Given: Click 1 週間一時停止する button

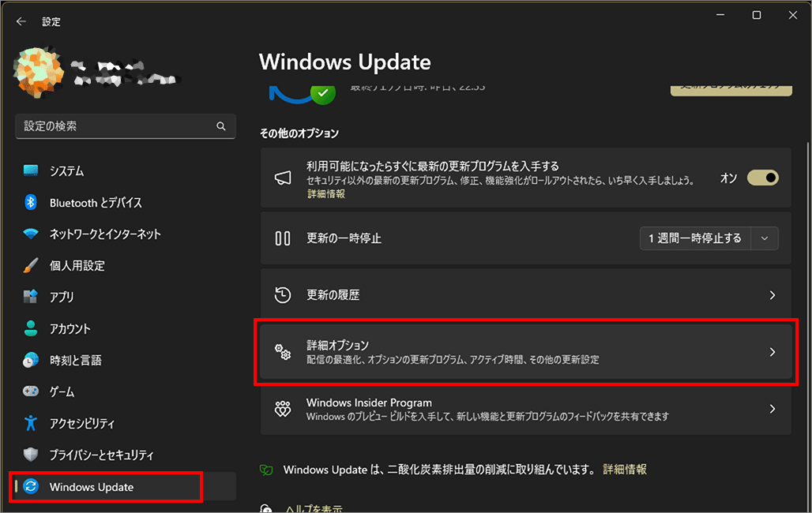Looking at the screenshot, I should (x=695, y=238).
